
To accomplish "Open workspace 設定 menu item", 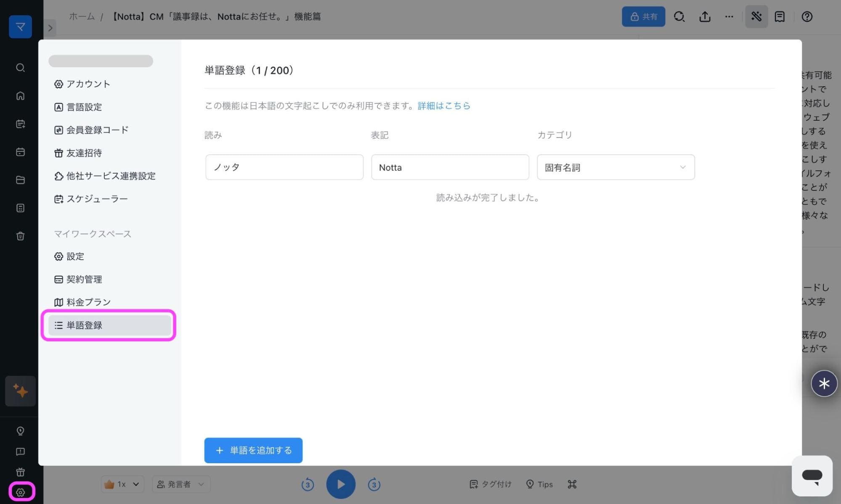I will [69, 256].
